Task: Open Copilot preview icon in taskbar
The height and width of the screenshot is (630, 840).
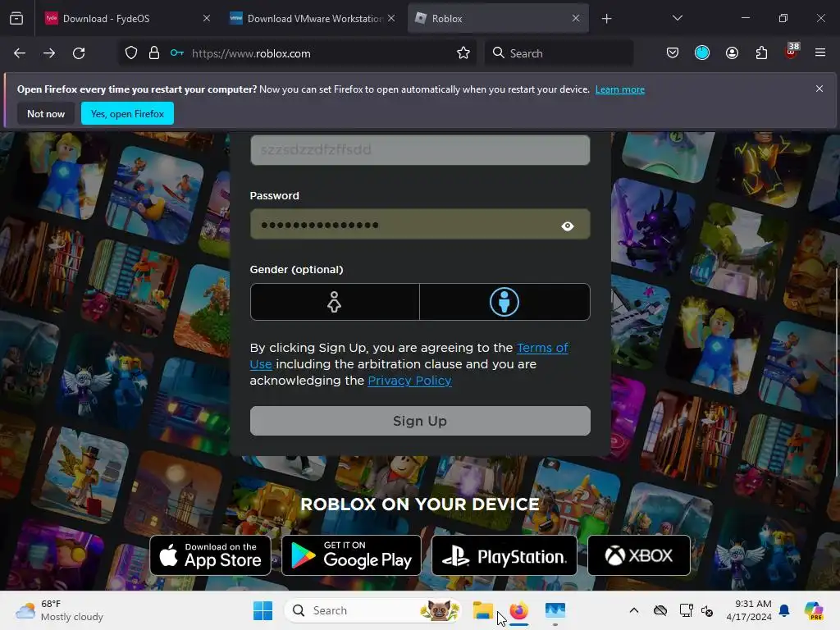Action: 814,610
